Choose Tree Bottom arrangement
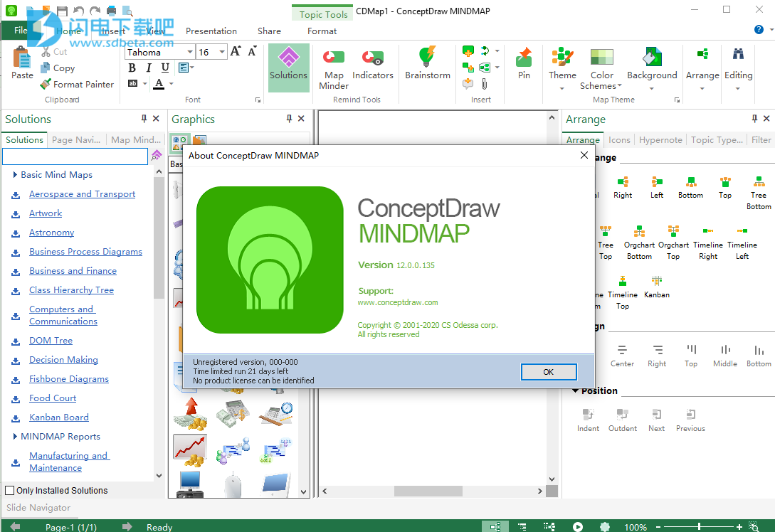This screenshot has width=775, height=532. click(x=759, y=193)
